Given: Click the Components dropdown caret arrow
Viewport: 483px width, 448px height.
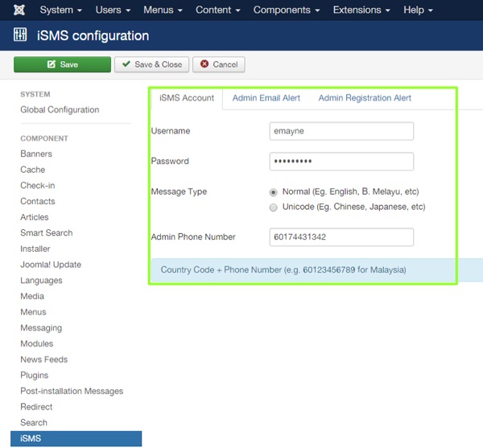Looking at the screenshot, I should tap(317, 10).
